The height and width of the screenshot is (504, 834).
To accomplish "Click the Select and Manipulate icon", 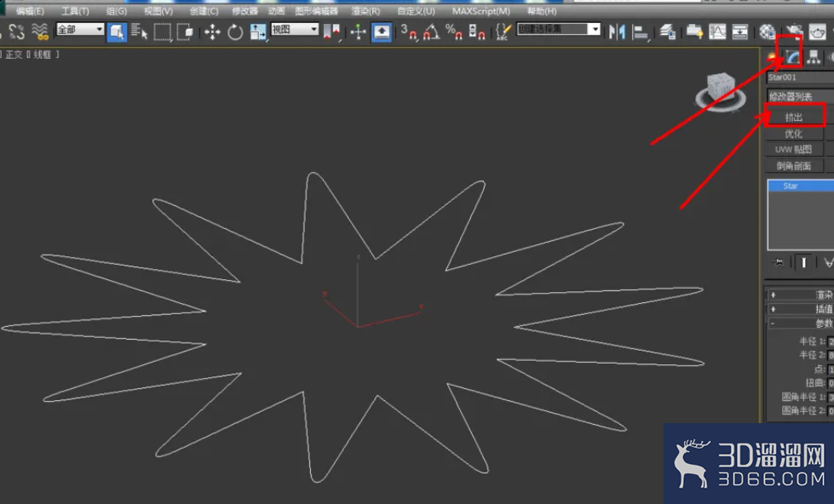I will 359,31.
